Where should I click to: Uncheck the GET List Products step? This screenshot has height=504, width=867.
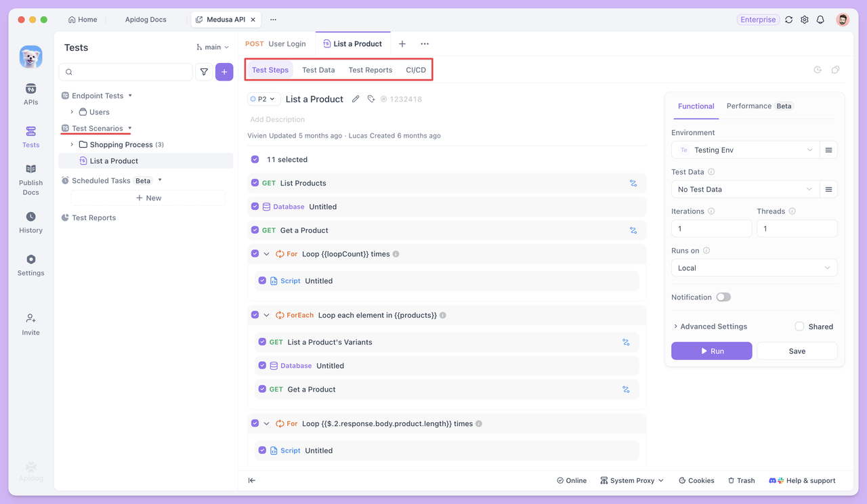255,183
